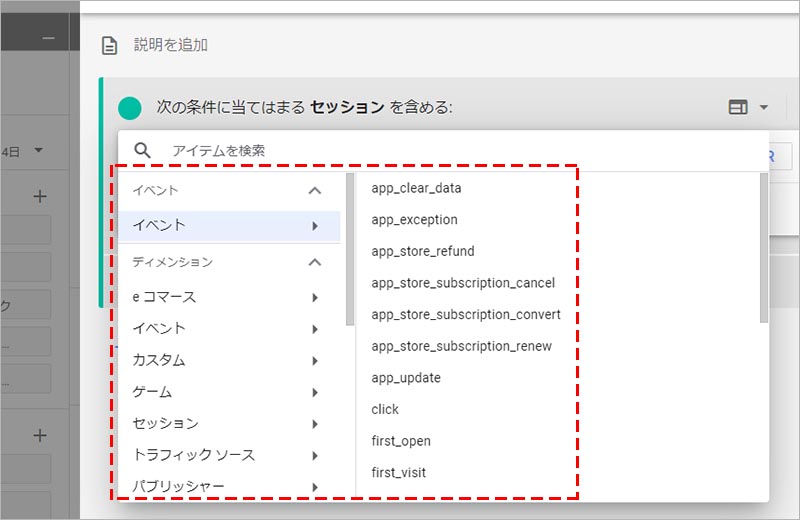
Task: Choose the app_store_refund event
Action: [x=422, y=251]
